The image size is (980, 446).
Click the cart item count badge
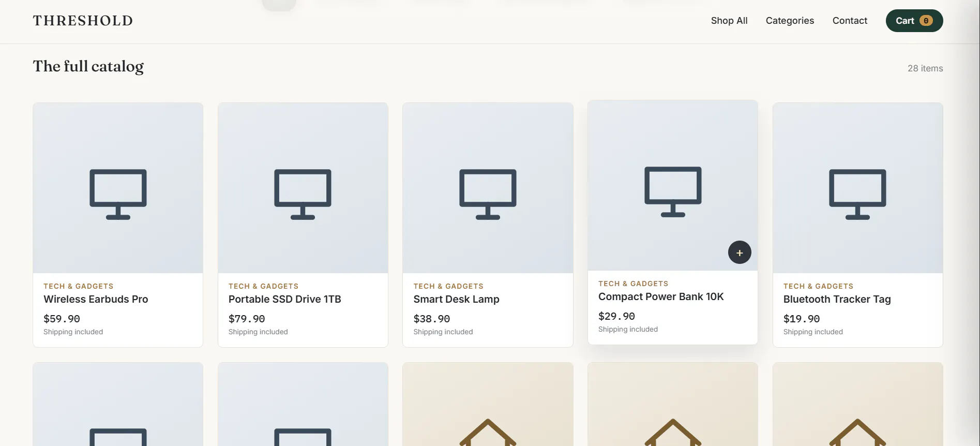point(926,21)
